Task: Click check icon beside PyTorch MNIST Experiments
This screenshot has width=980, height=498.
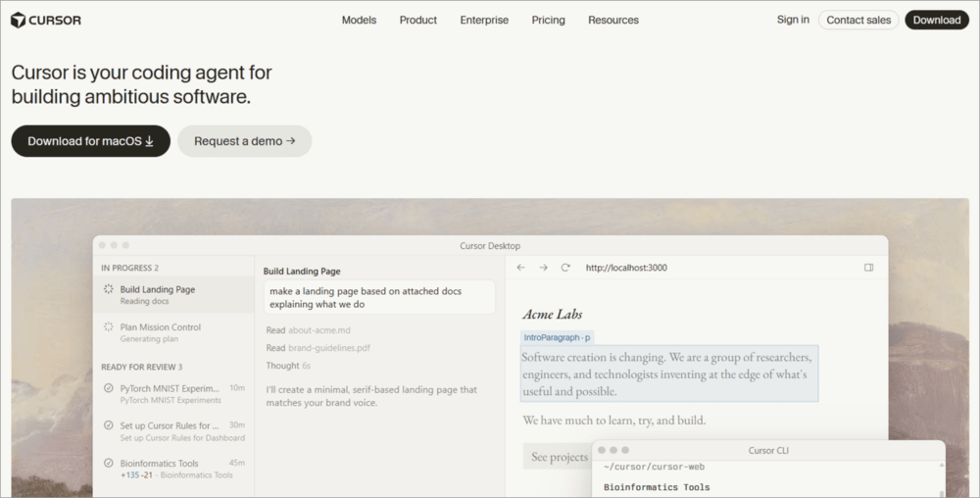Action: click(108, 388)
